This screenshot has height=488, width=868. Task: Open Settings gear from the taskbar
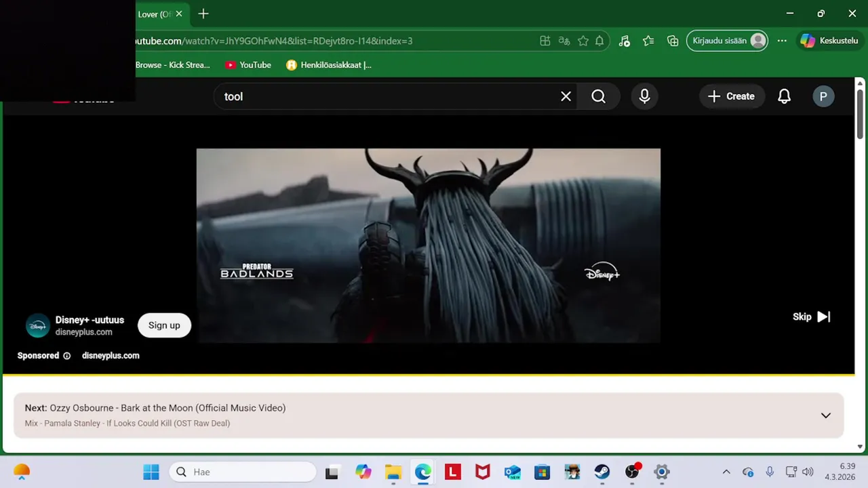click(662, 472)
